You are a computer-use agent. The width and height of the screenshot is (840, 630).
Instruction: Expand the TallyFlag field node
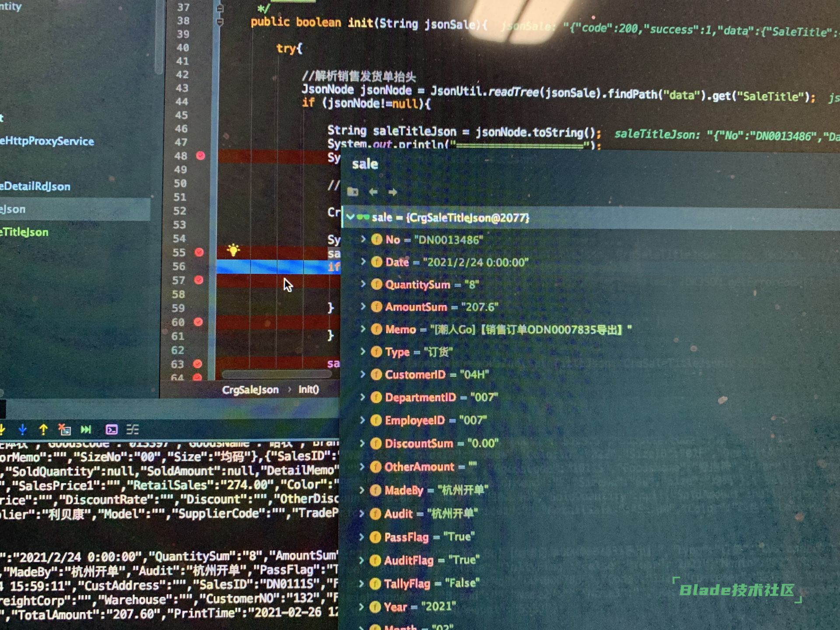tap(361, 583)
